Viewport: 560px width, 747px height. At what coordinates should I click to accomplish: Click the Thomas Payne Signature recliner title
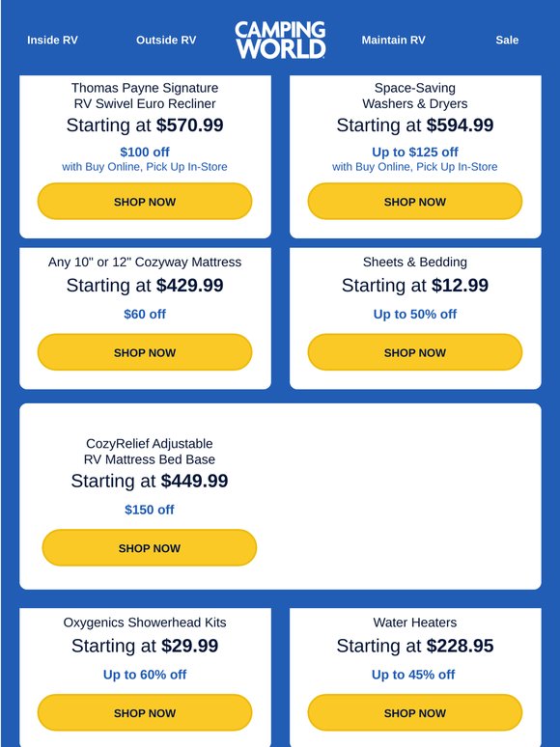(145, 96)
